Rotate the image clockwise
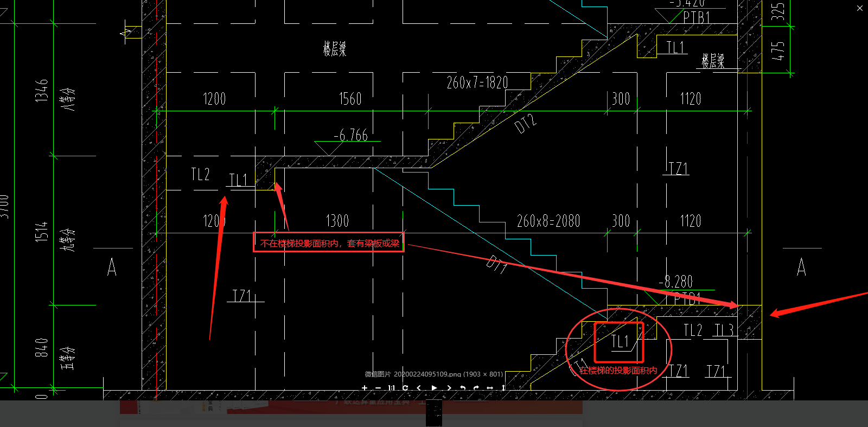 click(x=476, y=388)
